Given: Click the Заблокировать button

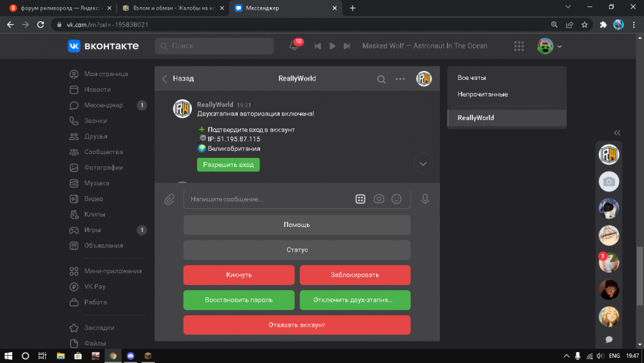Looking at the screenshot, I should (355, 275).
